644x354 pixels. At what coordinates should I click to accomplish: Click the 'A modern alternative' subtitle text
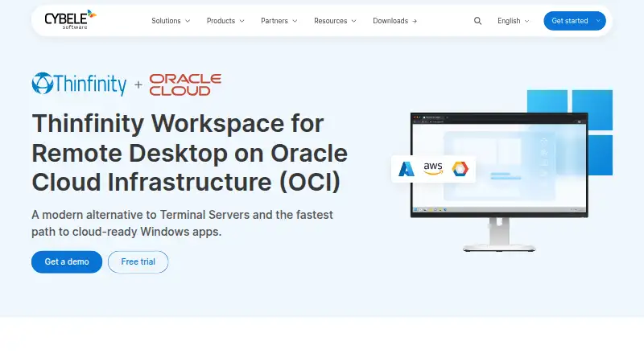(x=183, y=223)
